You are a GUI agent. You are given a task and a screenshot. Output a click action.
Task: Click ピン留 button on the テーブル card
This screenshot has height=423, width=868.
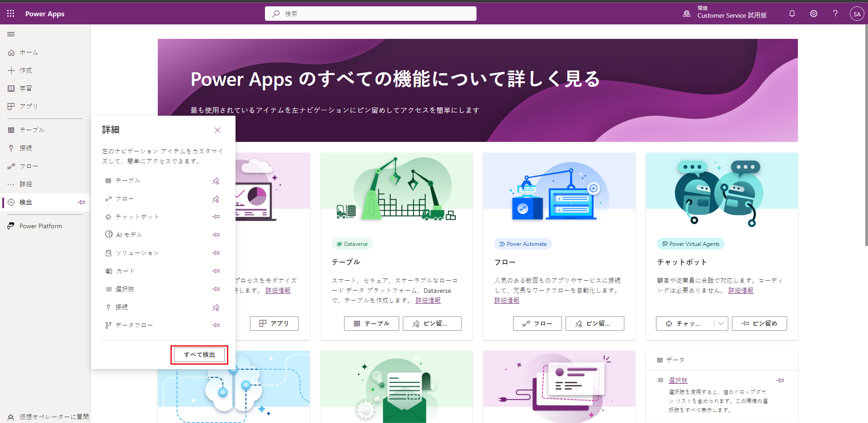click(x=432, y=324)
